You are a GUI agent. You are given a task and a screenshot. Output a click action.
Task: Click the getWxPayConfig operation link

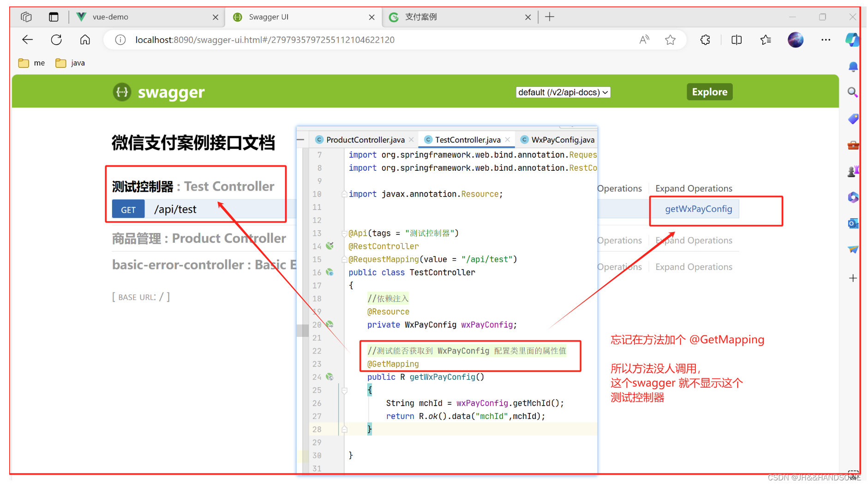coord(698,209)
